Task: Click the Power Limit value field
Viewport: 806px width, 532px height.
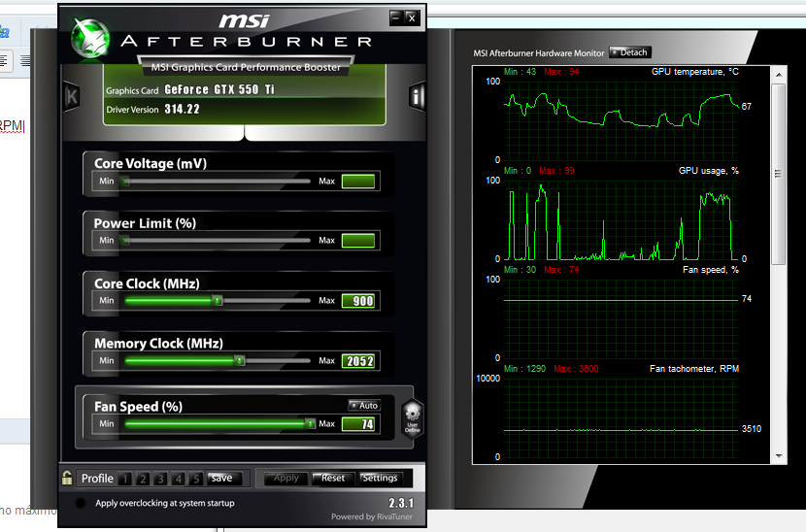Action: 358,241
